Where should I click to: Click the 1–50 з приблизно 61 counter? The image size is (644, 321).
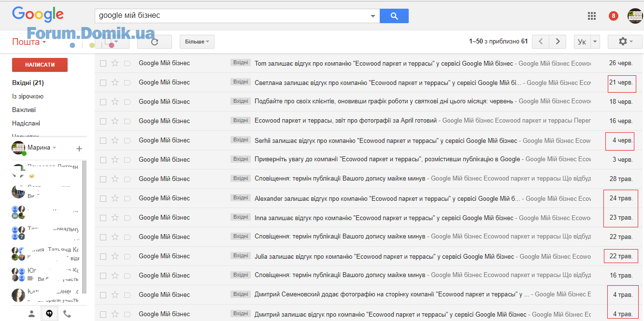[498, 42]
